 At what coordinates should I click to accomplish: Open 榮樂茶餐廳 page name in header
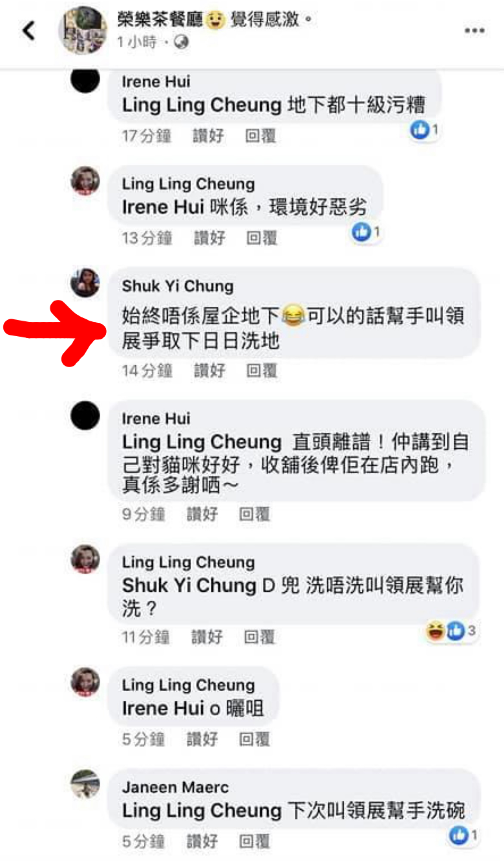click(x=160, y=19)
